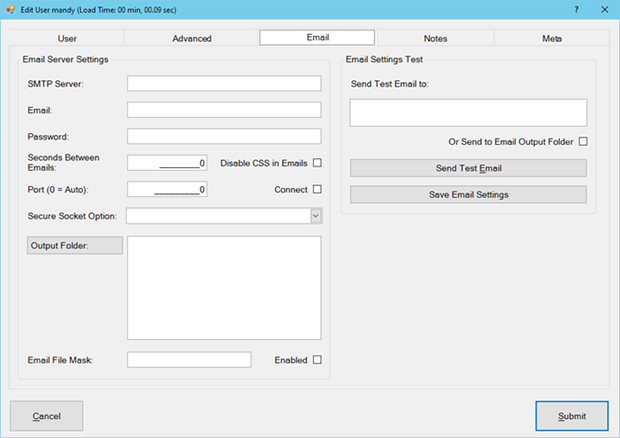Switch to the User tab
Screen dimensions: 620x438
[68, 38]
